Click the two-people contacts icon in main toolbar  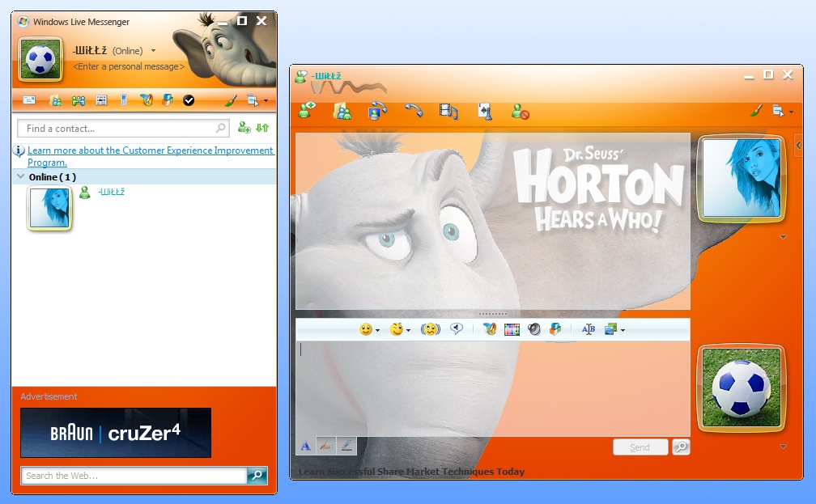79,100
